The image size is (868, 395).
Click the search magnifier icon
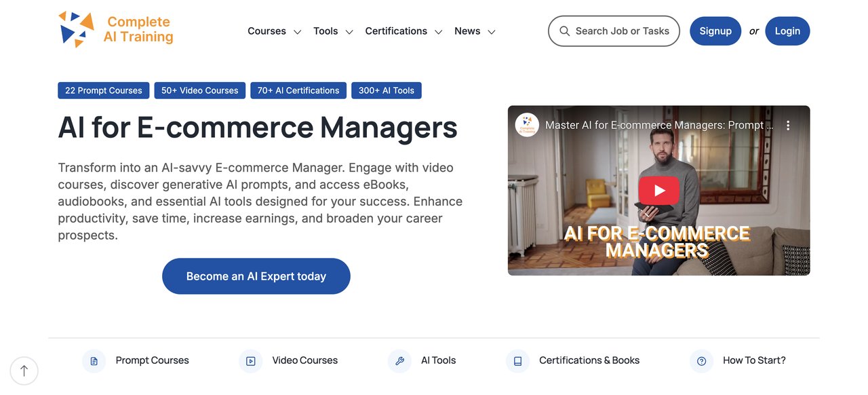564,31
